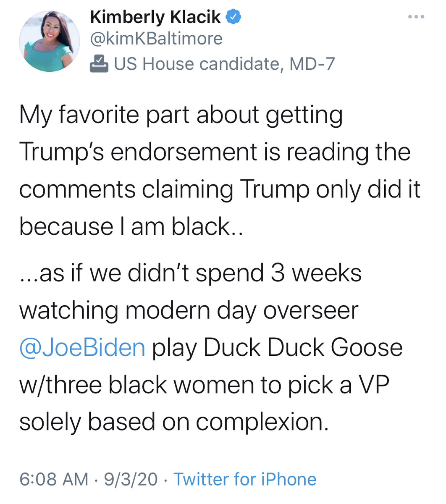Click the phrase "Trump's endorsement" in tweet

pyautogui.click(x=138, y=152)
